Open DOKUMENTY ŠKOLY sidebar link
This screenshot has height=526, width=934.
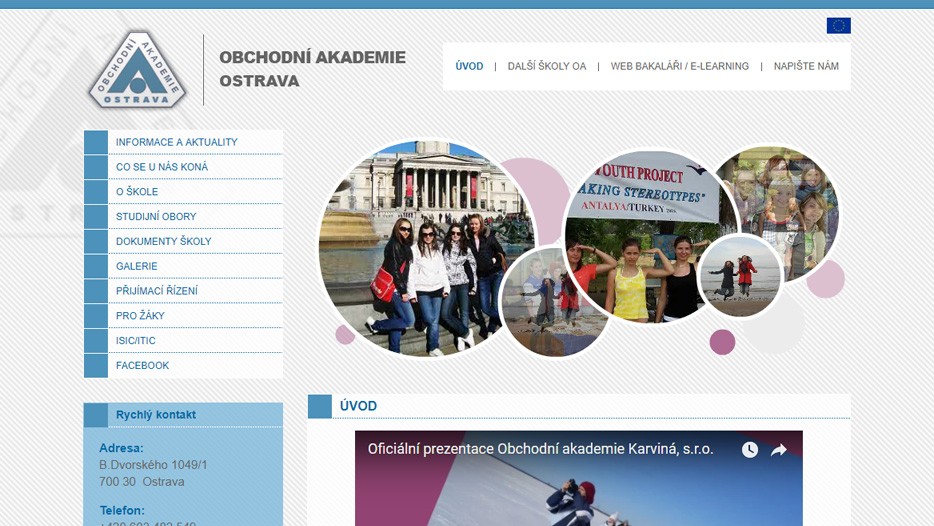[x=183, y=241]
